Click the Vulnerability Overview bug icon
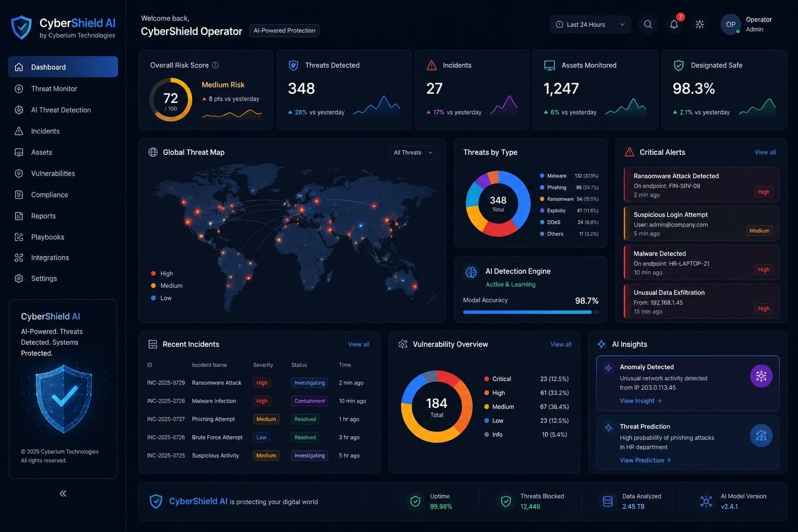Screen dimensions: 798x532 [403, 344]
